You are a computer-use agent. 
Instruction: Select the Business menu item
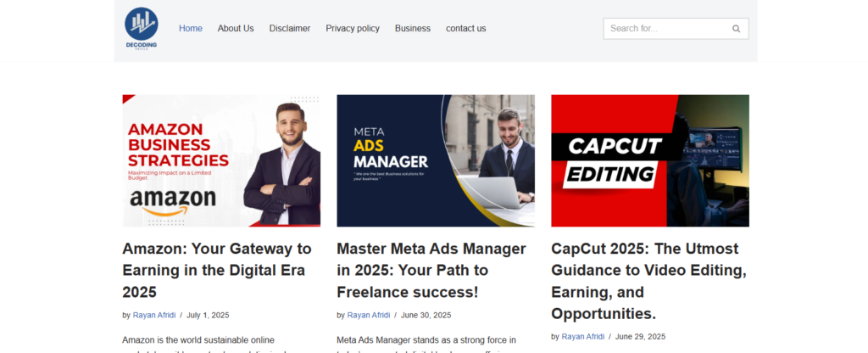(x=413, y=29)
